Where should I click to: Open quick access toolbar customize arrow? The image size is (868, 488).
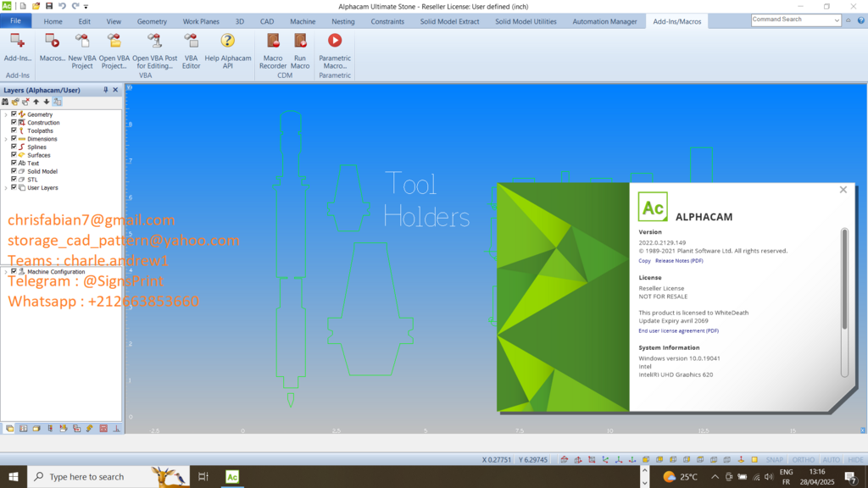(x=86, y=7)
